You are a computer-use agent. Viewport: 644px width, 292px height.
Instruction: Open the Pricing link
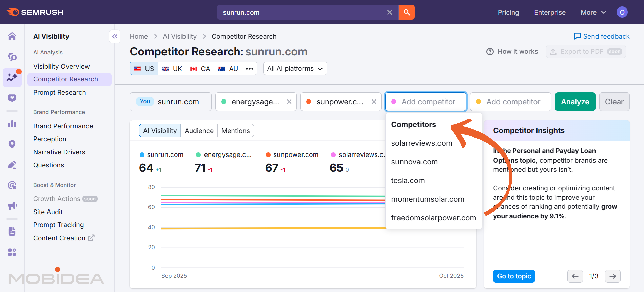pos(508,12)
